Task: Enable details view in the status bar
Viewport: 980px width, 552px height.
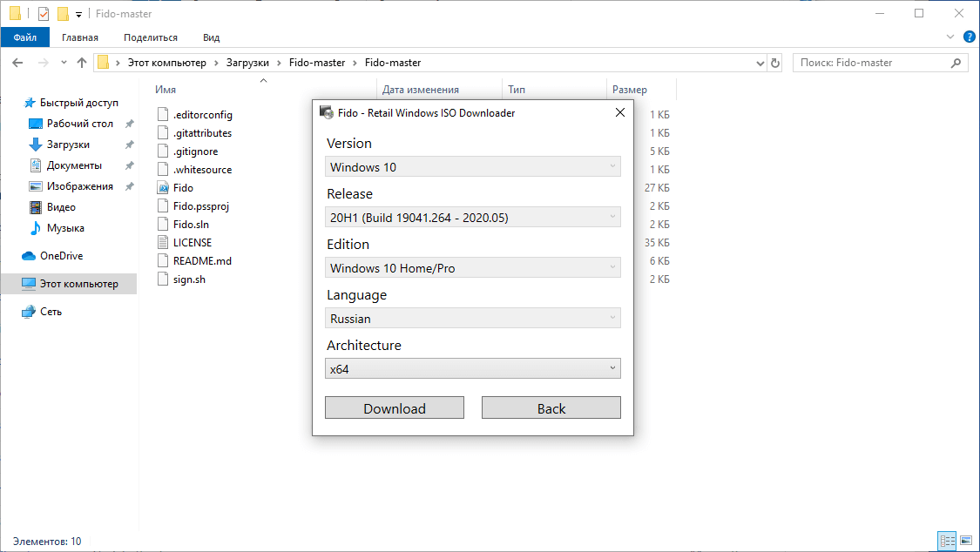Action: tap(947, 541)
